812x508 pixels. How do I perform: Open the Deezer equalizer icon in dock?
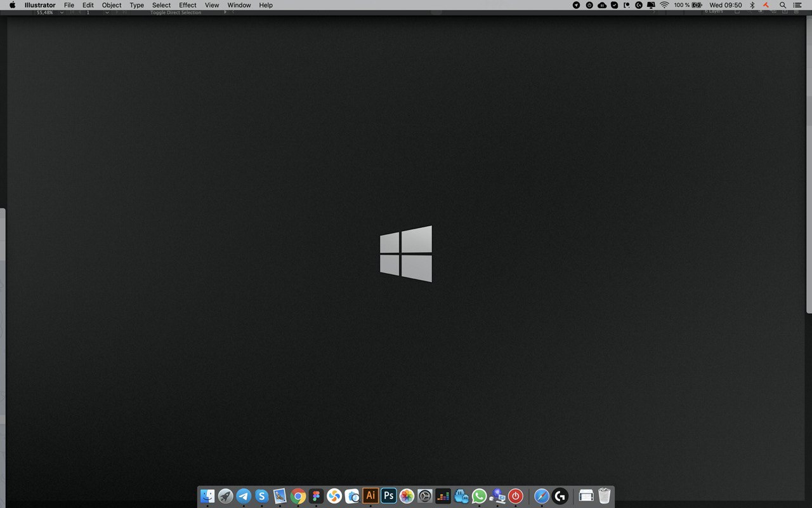443,496
